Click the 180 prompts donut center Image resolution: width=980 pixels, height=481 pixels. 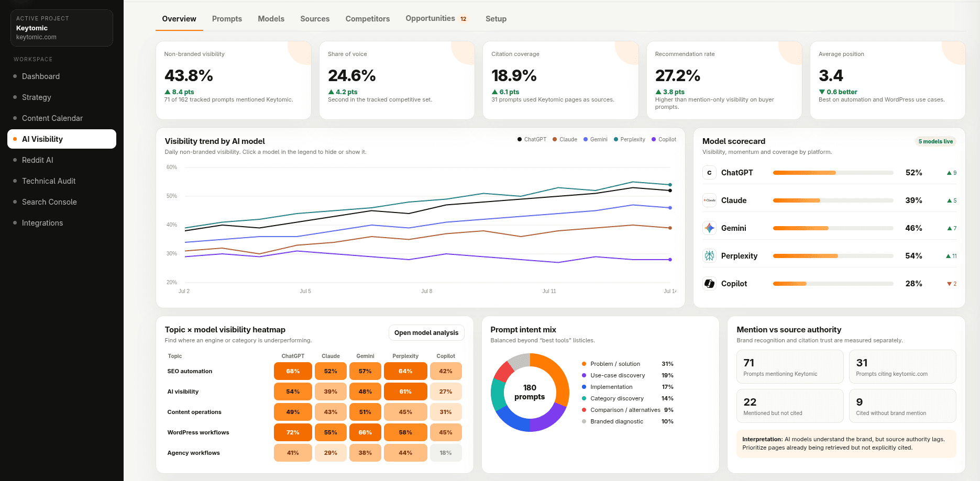(530, 392)
